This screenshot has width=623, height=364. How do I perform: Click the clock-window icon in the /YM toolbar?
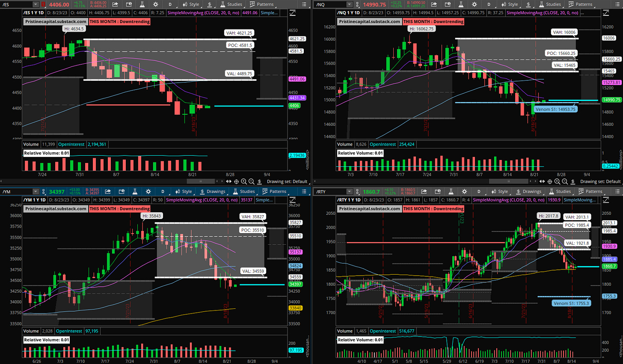122,191
